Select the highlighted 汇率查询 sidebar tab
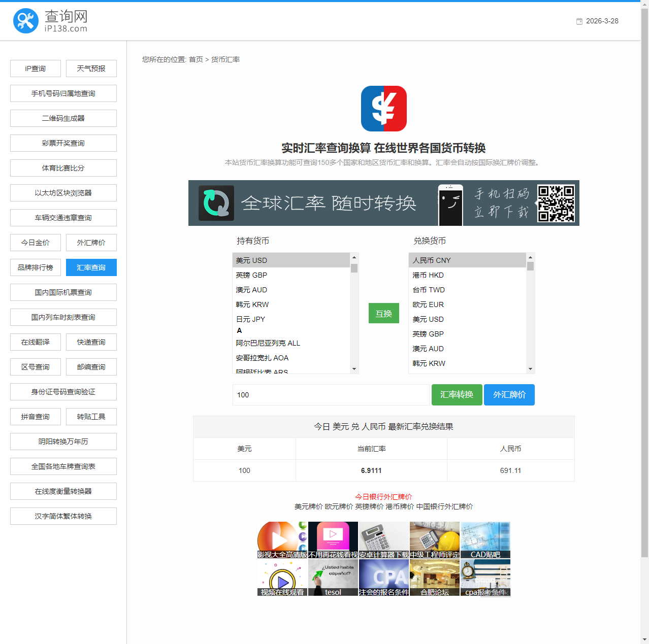 pos(91,267)
